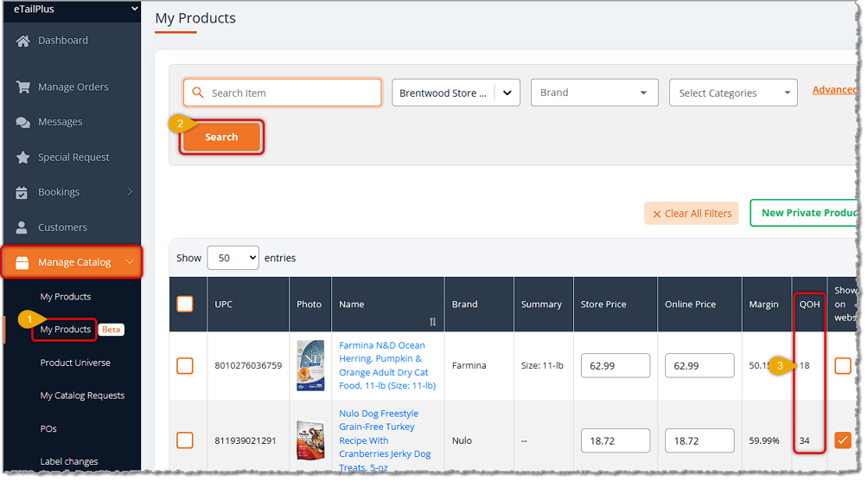Viewport: 868px width, 482px height.
Task: Open Farmina N&D Ocean Herring product link
Action: (387, 366)
